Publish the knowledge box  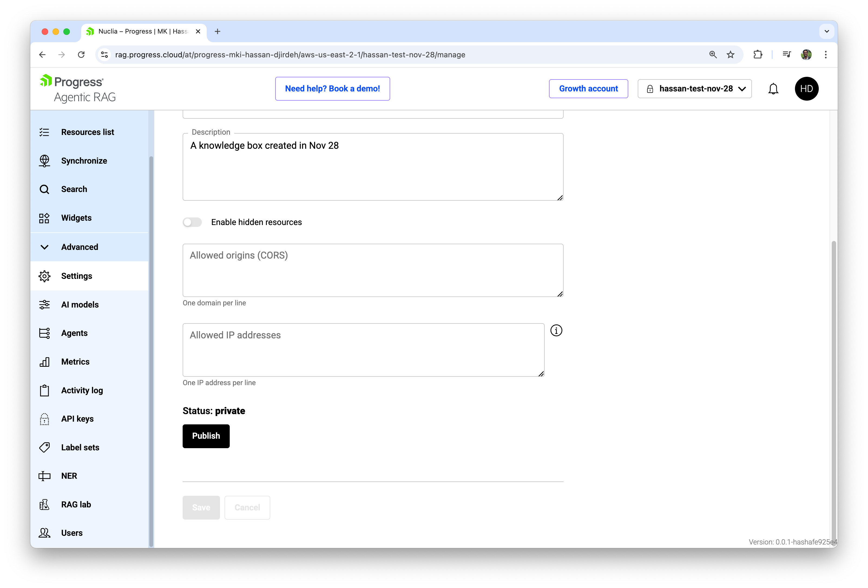click(x=206, y=436)
